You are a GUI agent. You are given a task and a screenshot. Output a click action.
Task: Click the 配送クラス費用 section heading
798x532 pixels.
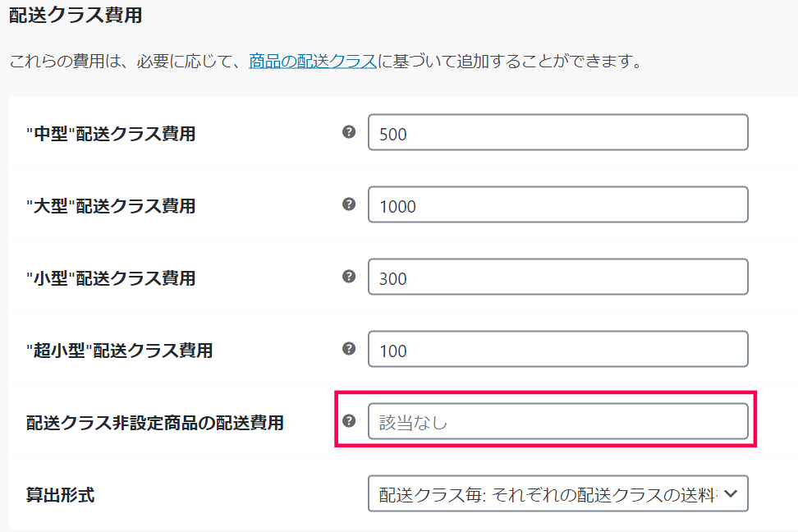point(76,14)
